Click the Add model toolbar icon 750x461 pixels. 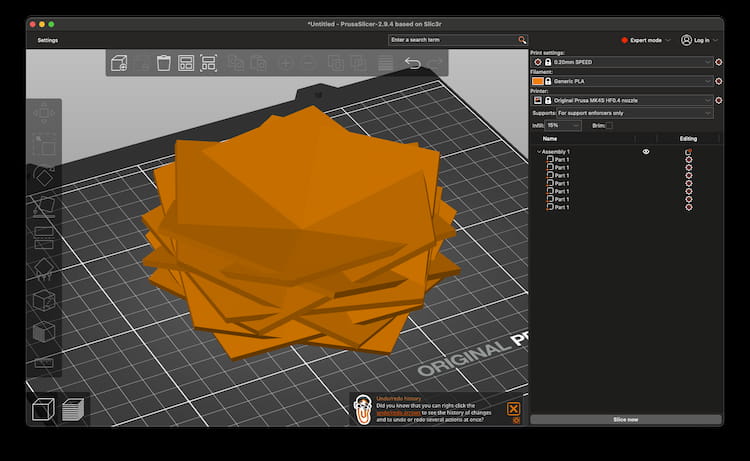coord(119,63)
